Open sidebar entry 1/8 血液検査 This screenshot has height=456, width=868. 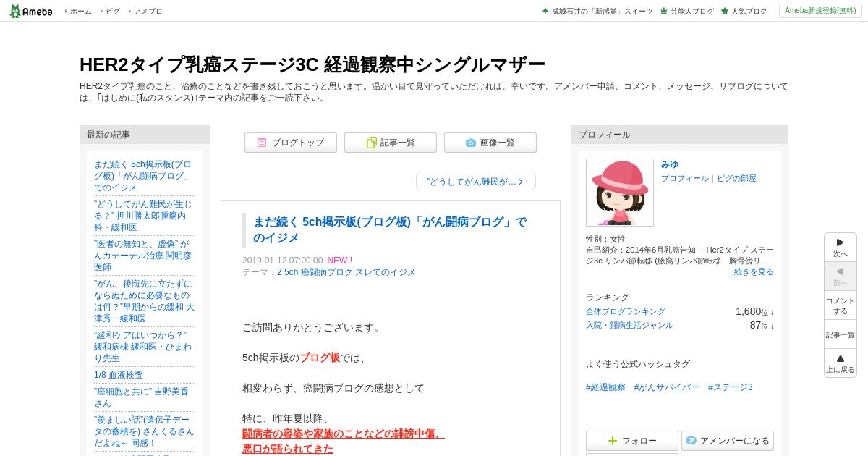click(119, 375)
